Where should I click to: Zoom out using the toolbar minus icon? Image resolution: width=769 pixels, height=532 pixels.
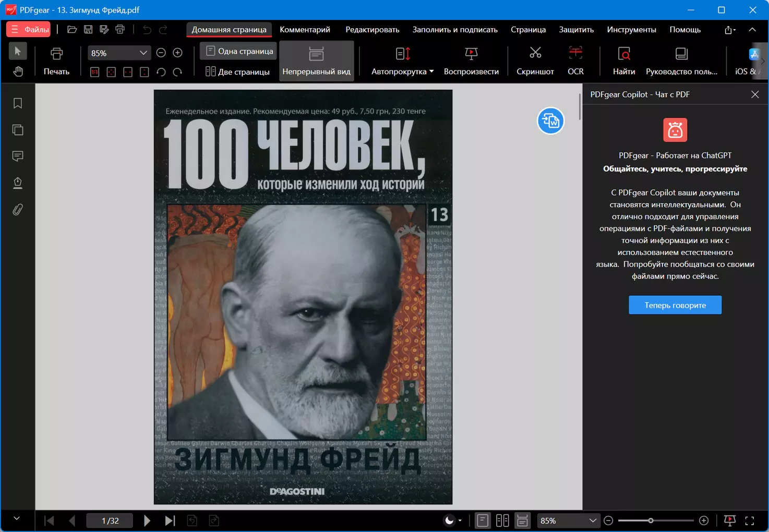(x=161, y=53)
